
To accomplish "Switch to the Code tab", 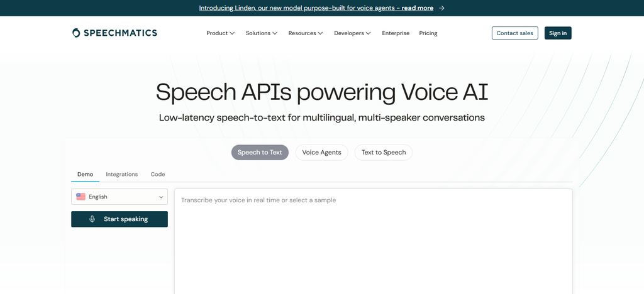I will (x=158, y=174).
